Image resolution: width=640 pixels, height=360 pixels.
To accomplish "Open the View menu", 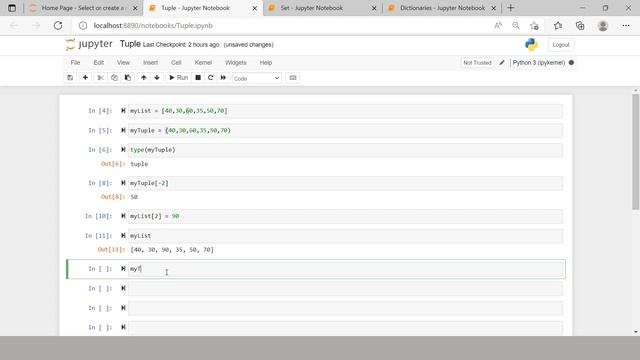I will click(123, 62).
